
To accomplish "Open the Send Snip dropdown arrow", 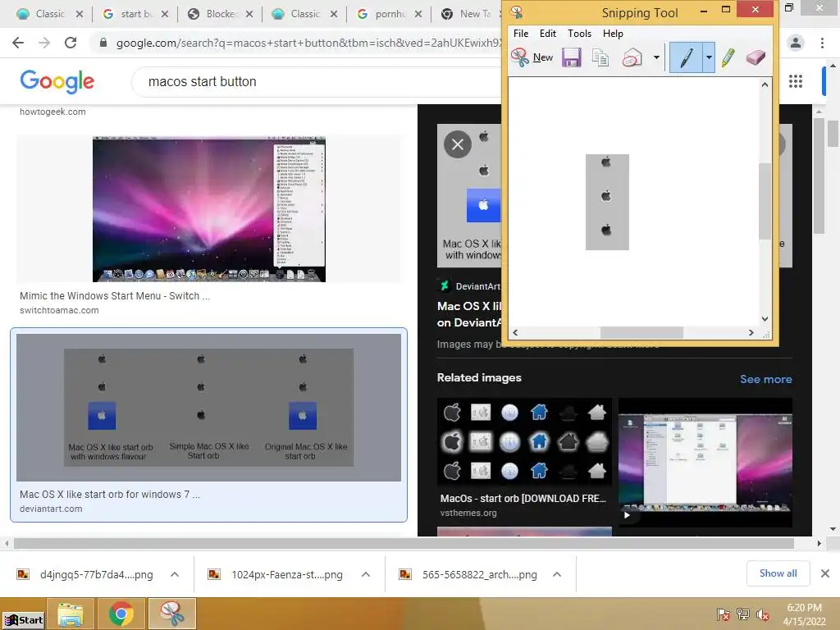I will [x=656, y=57].
